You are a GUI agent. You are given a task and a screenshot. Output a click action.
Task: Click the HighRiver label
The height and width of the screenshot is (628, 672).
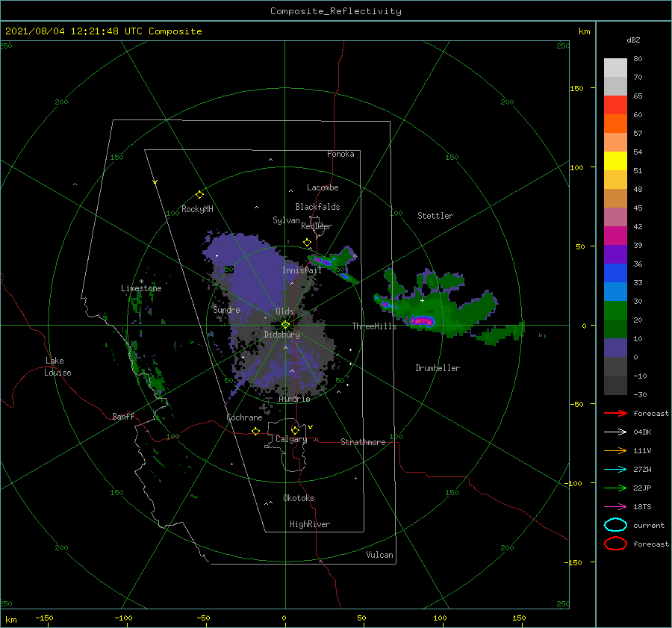click(310, 524)
